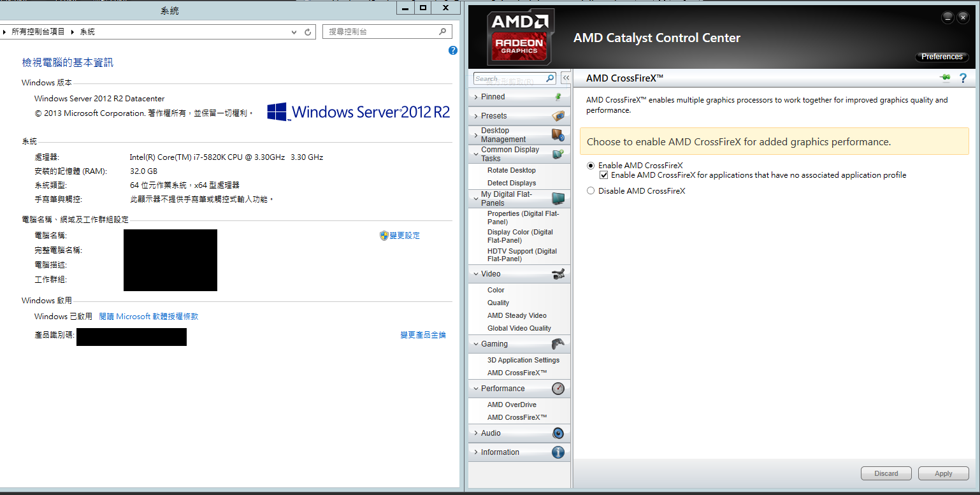Click the Common Display Tasks icon
The height and width of the screenshot is (495, 980).
(x=558, y=154)
